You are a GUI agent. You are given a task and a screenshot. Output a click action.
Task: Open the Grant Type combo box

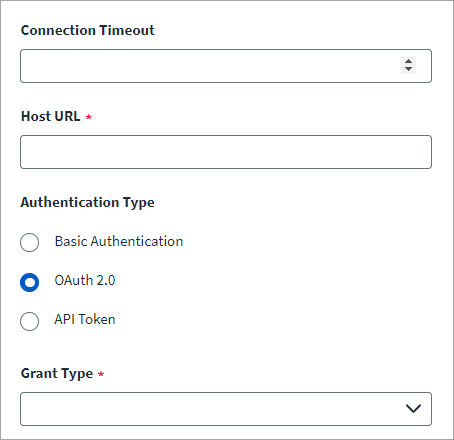pos(226,409)
